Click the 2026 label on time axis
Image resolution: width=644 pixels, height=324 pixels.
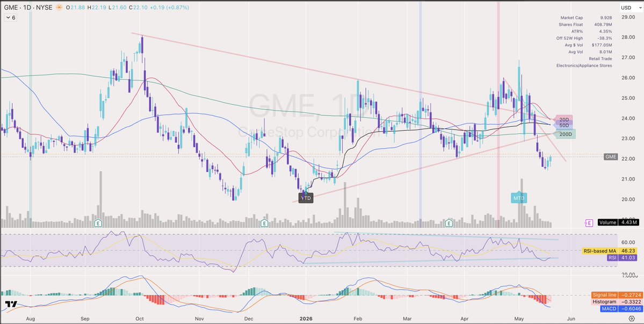click(306, 318)
